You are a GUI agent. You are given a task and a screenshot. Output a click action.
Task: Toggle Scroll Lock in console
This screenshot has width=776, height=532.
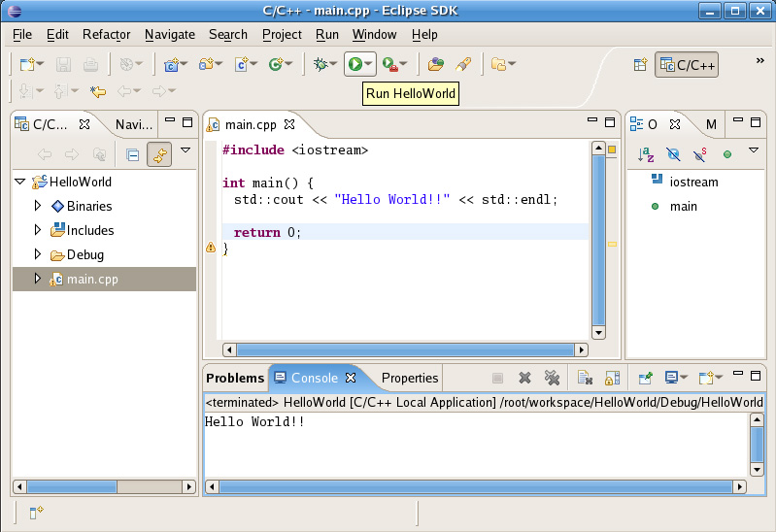point(613,379)
